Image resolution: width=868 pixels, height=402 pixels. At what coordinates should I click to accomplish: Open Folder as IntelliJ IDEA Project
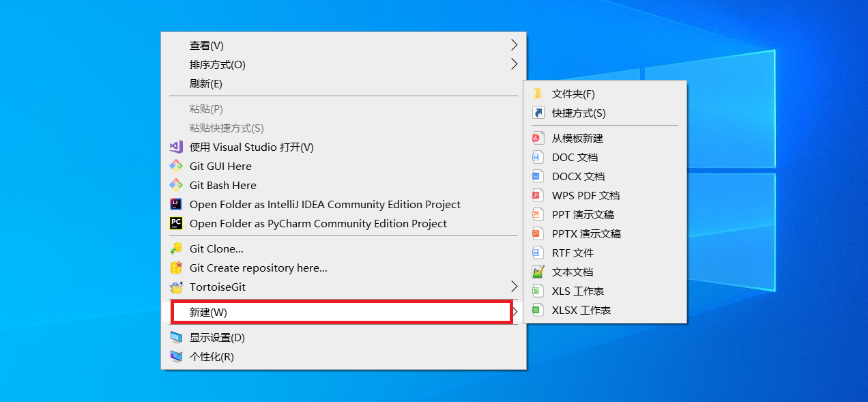pyautogui.click(x=343, y=205)
